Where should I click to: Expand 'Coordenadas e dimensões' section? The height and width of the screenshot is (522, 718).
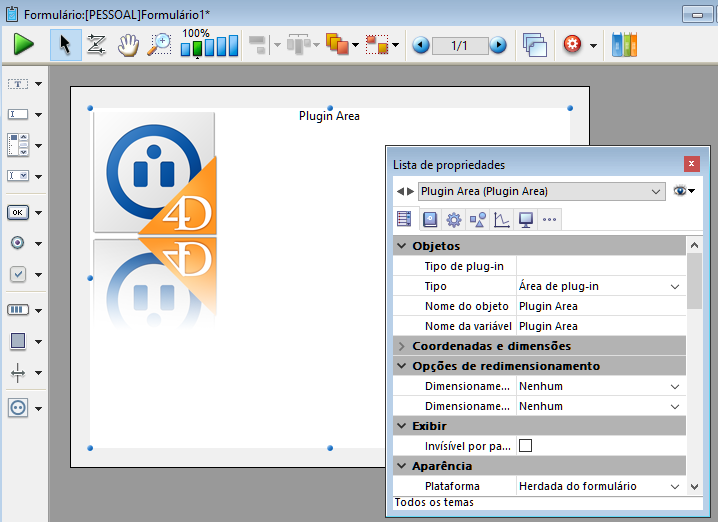[x=402, y=346]
